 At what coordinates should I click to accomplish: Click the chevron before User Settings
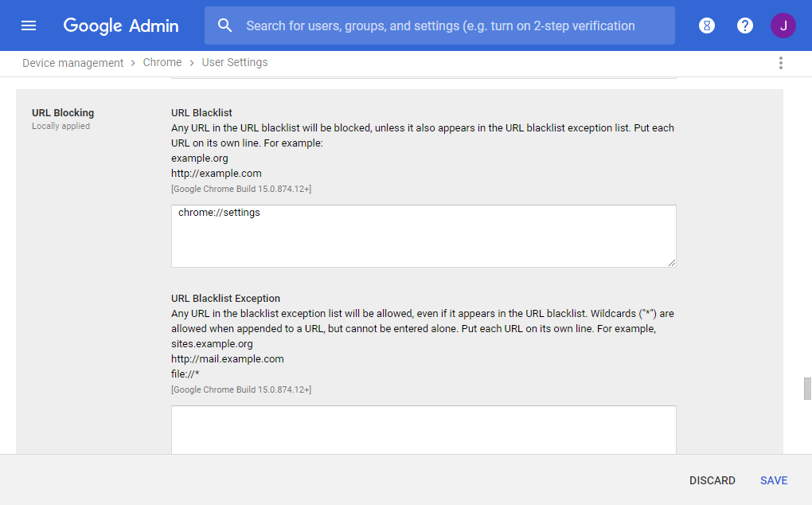pyautogui.click(x=192, y=63)
